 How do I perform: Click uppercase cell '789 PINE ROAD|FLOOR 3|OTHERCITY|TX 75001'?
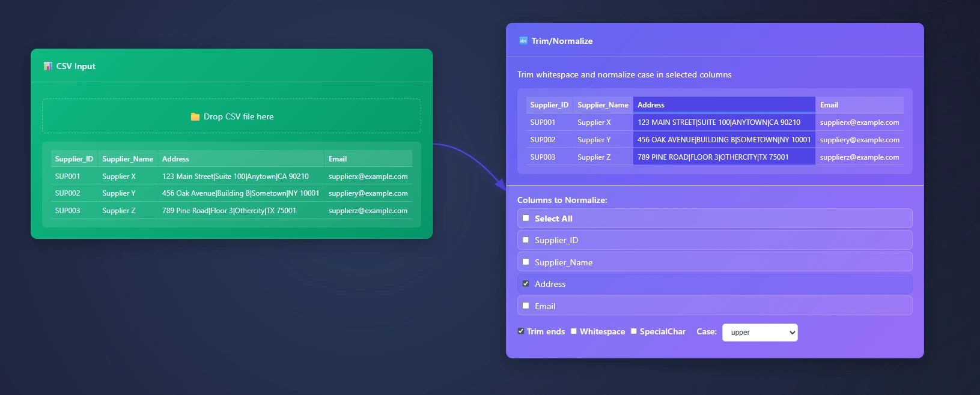(724, 157)
